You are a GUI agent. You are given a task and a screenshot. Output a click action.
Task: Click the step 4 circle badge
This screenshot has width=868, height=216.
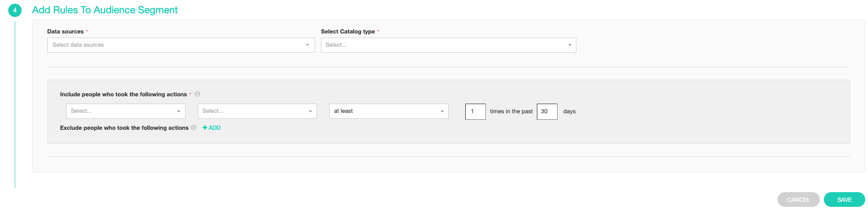coord(15,10)
